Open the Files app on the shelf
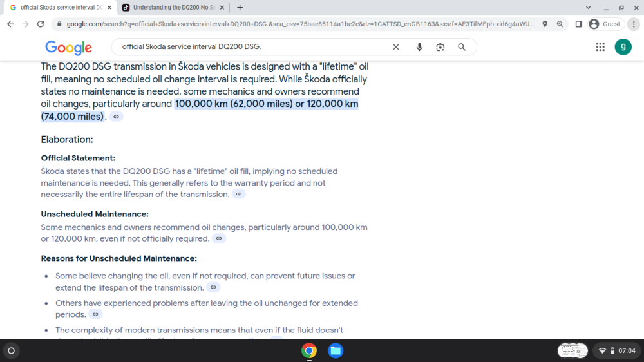 pos(336,351)
